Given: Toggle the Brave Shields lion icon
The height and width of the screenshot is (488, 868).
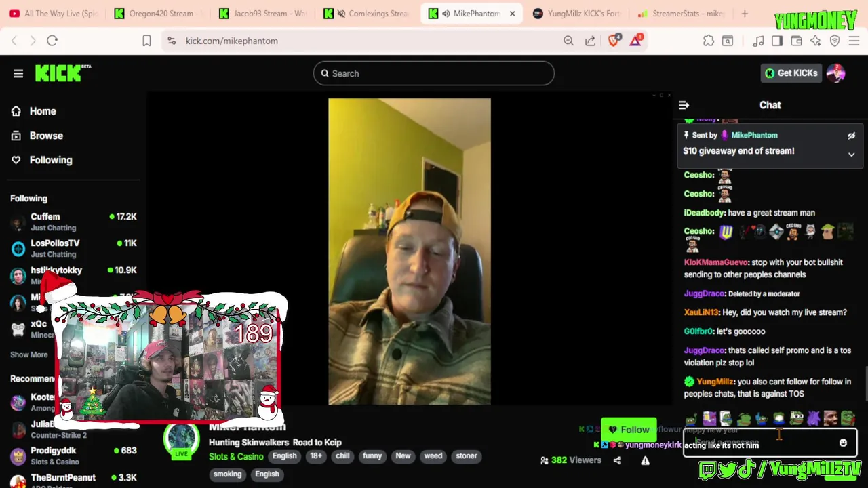Looking at the screenshot, I should coord(614,41).
